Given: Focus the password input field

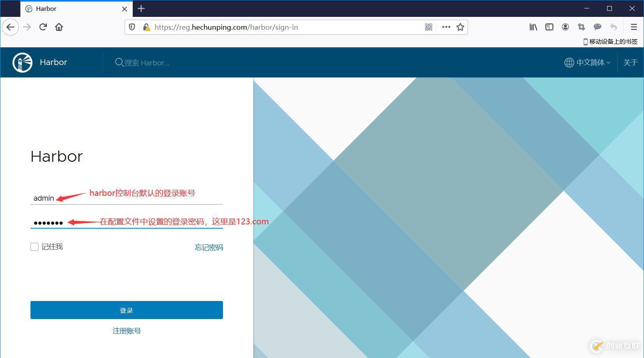Looking at the screenshot, I should pos(127,222).
